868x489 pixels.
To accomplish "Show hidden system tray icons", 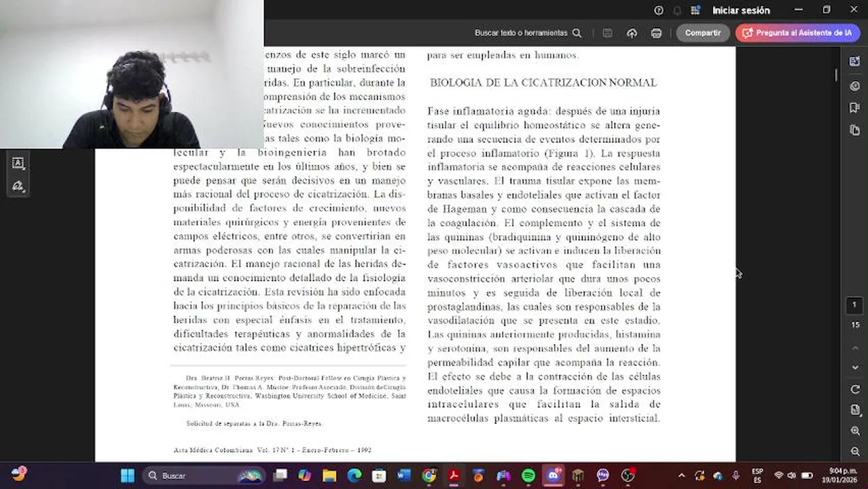I will tap(682, 475).
